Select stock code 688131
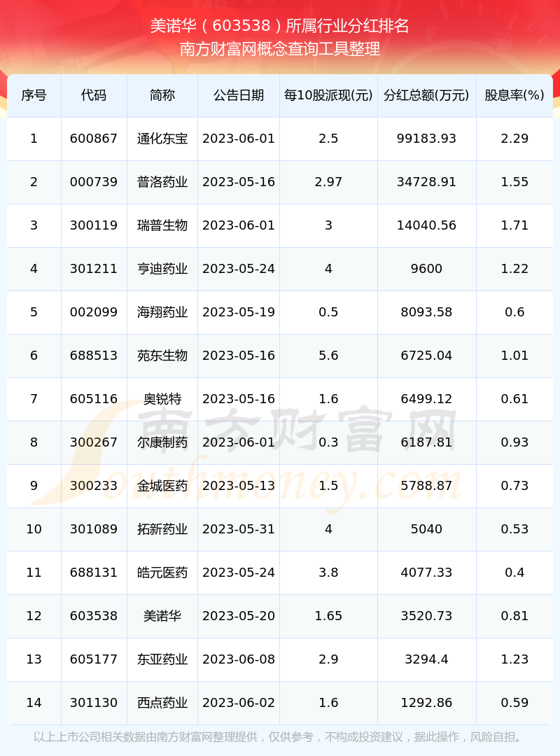 pyautogui.click(x=94, y=573)
